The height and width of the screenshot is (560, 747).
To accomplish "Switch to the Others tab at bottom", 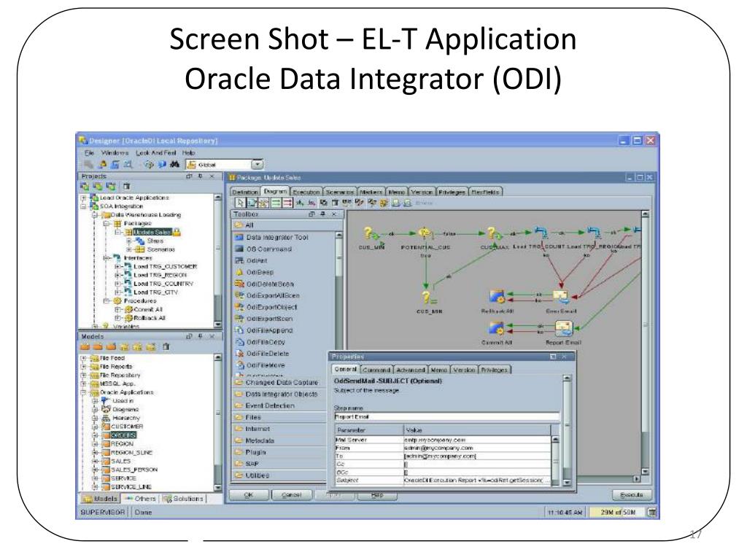I will 140,499.
